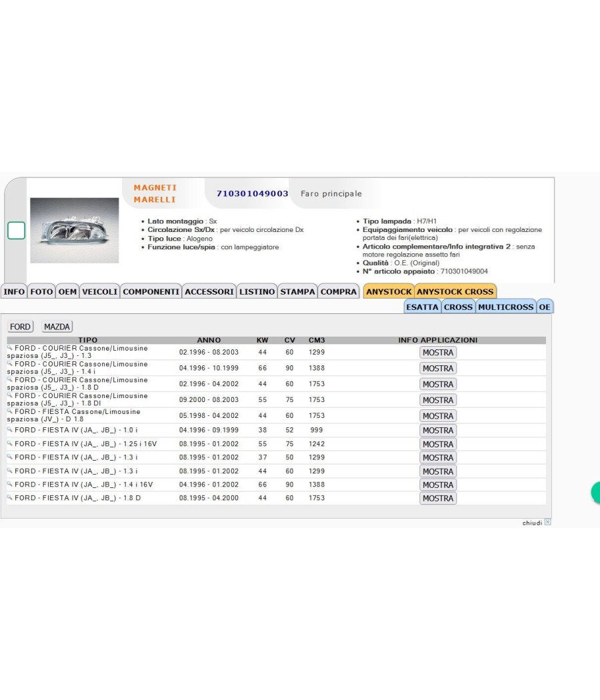600x700 pixels.
Task: Click MOSTRA for Courier 1.3 row
Action: pos(438,353)
